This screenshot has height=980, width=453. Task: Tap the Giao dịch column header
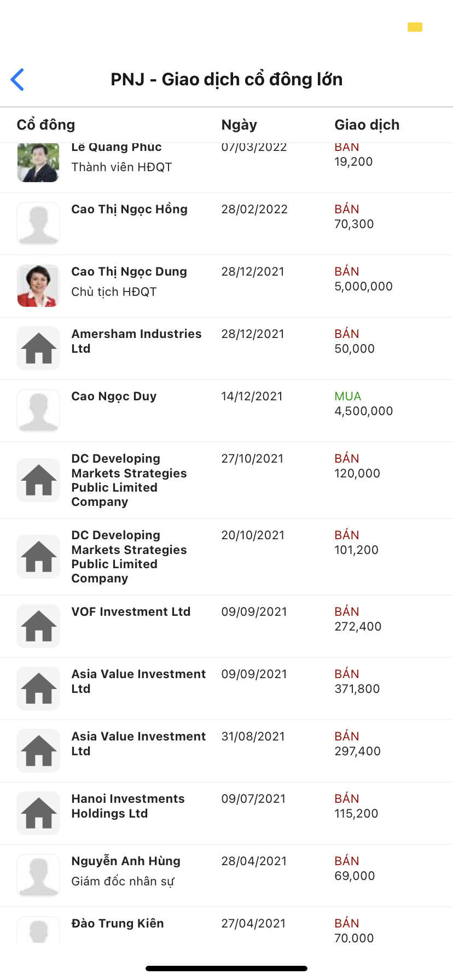[x=367, y=125]
